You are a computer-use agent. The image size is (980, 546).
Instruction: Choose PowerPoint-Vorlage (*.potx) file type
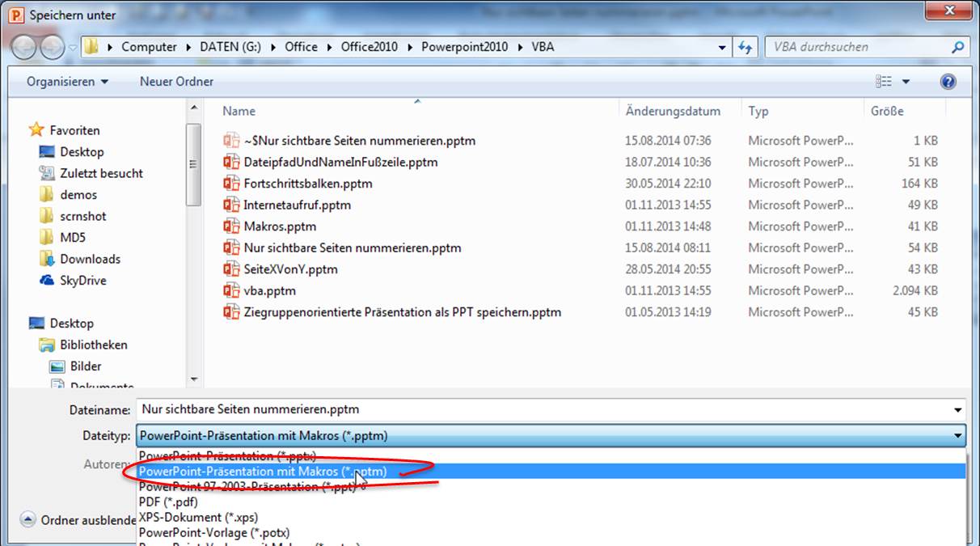point(214,533)
